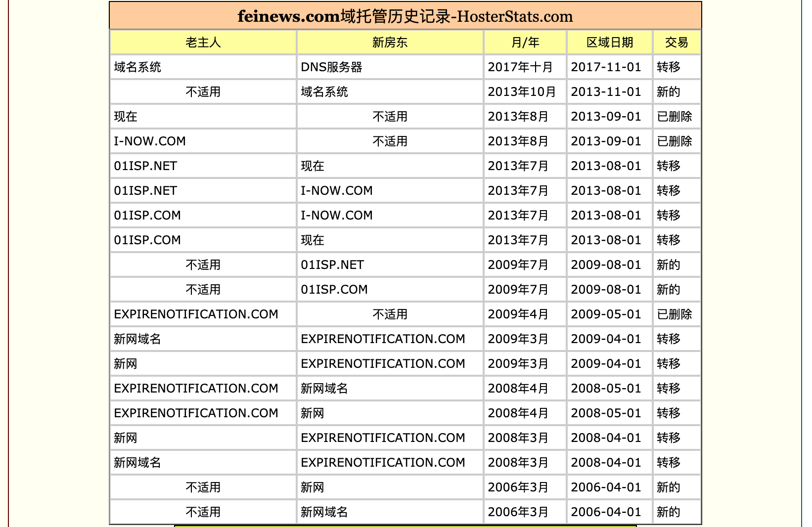Click I-NOW.COM in the 老主人 column
812x527 pixels.
150,141
